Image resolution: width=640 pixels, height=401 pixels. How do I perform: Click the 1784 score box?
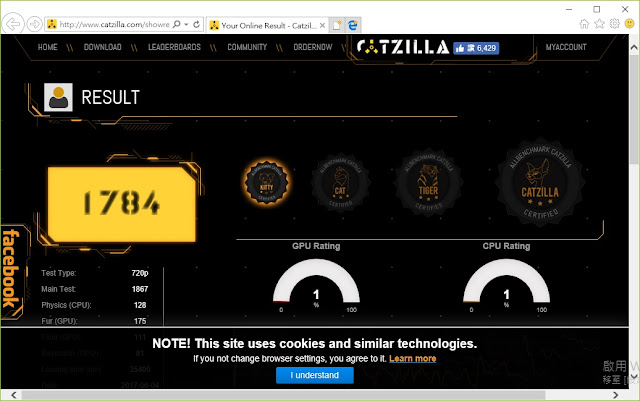click(x=122, y=204)
